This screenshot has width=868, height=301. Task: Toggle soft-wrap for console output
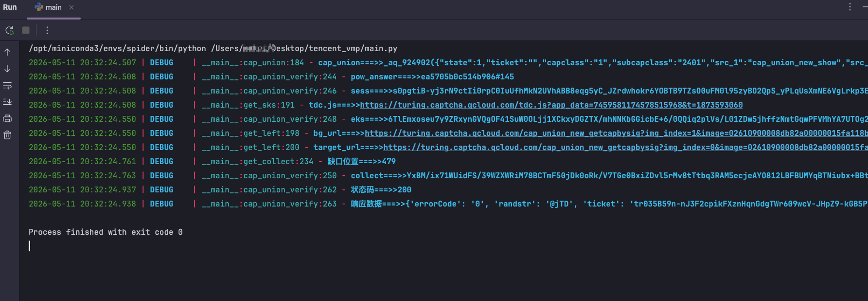click(7, 85)
